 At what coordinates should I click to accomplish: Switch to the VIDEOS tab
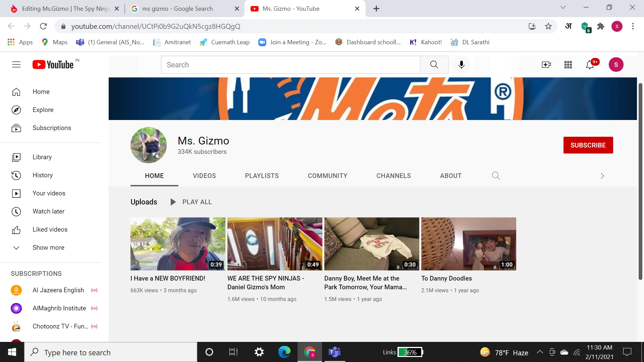point(204,176)
